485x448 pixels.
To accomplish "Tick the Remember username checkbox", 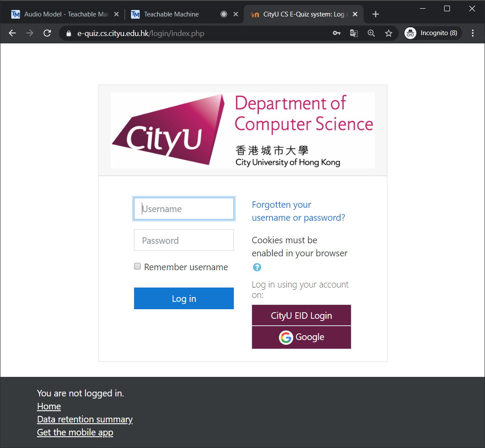I will (x=138, y=266).
